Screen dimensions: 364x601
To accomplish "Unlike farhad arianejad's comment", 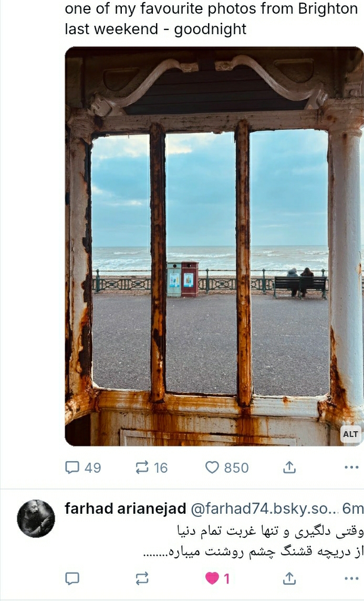I will pyautogui.click(x=217, y=578).
